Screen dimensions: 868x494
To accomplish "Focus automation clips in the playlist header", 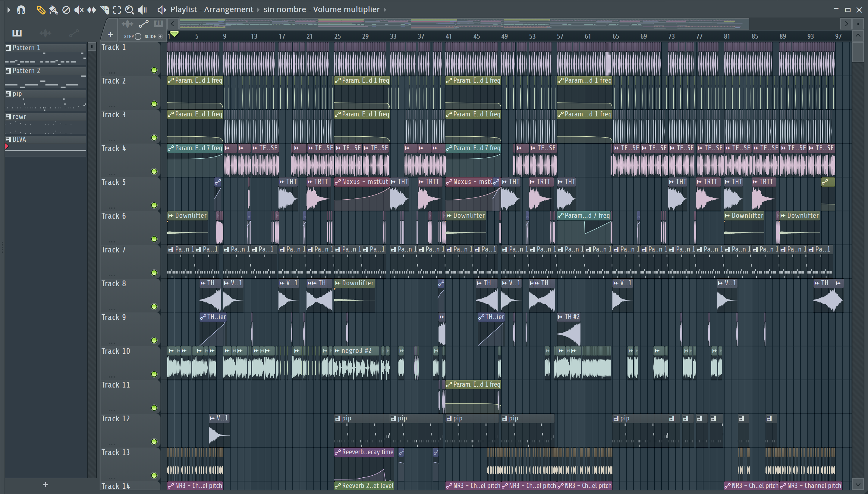I will pyautogui.click(x=143, y=24).
